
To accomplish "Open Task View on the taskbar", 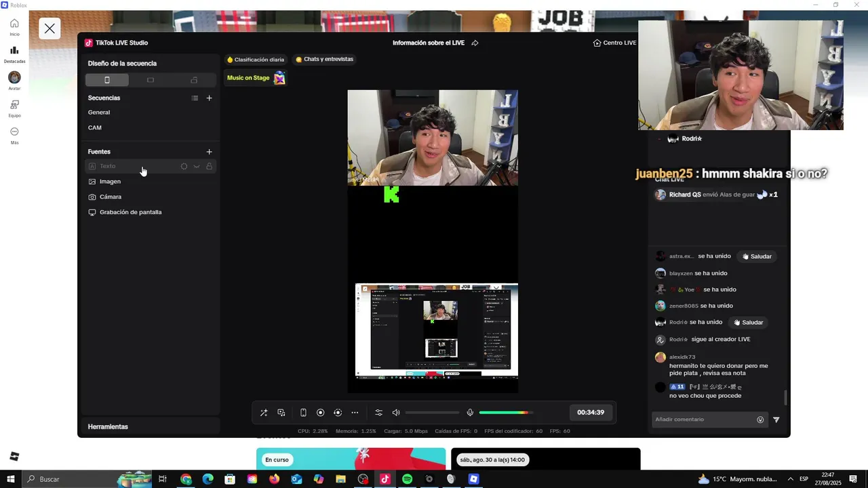I will (163, 479).
